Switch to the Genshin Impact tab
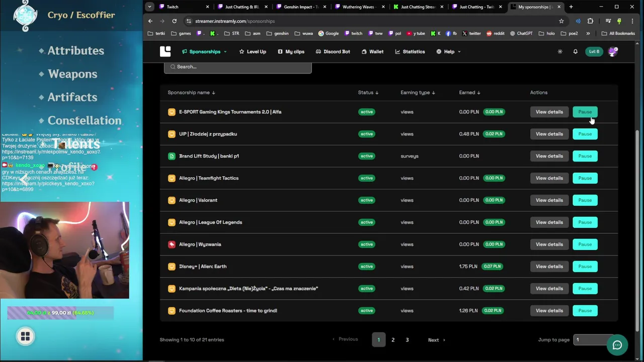 [x=301, y=7]
